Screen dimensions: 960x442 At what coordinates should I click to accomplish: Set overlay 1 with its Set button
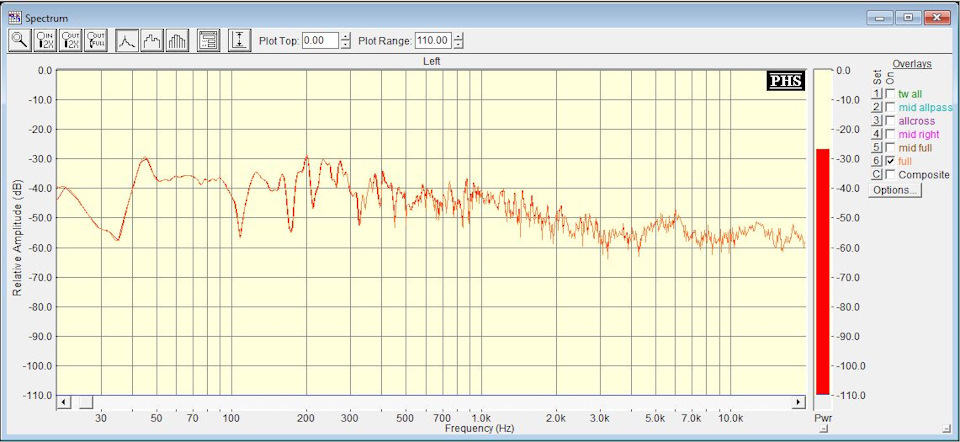pyautogui.click(x=877, y=94)
